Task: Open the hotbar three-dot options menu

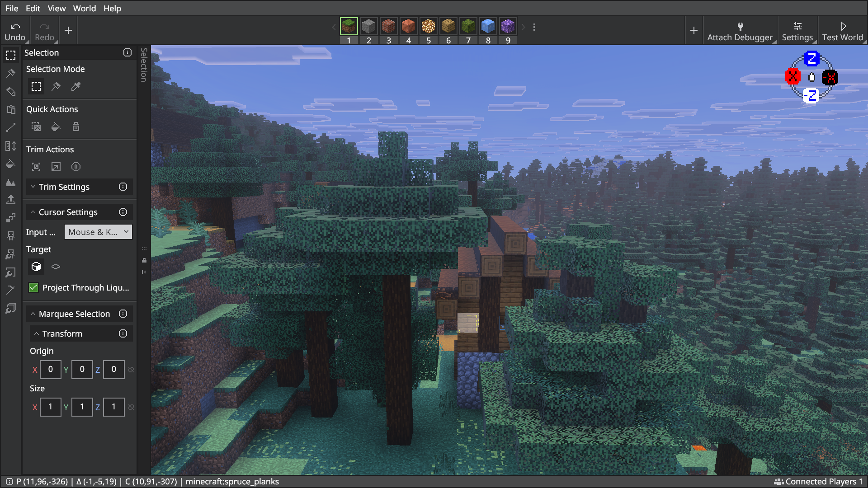Action: click(x=534, y=27)
